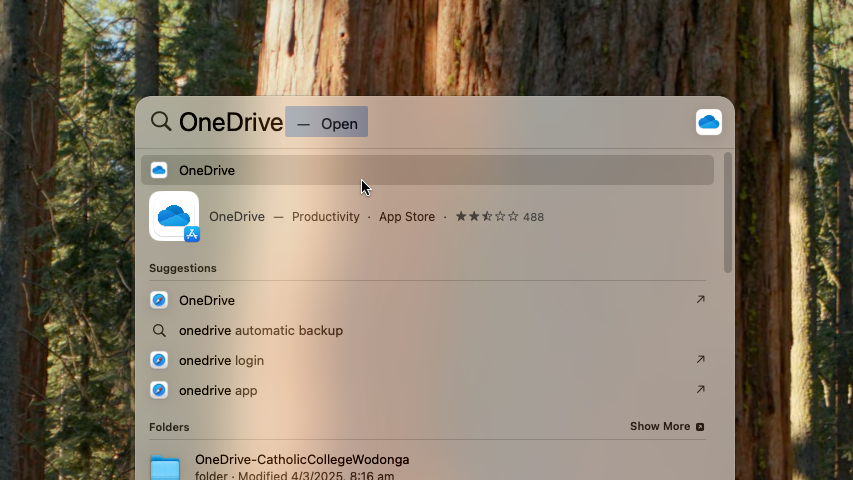Click the star rating of OneDrive app

pyautogui.click(x=487, y=216)
